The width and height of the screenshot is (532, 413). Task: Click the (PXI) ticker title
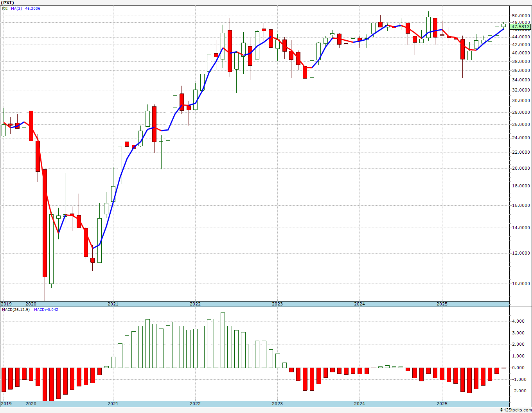tap(8, 3)
